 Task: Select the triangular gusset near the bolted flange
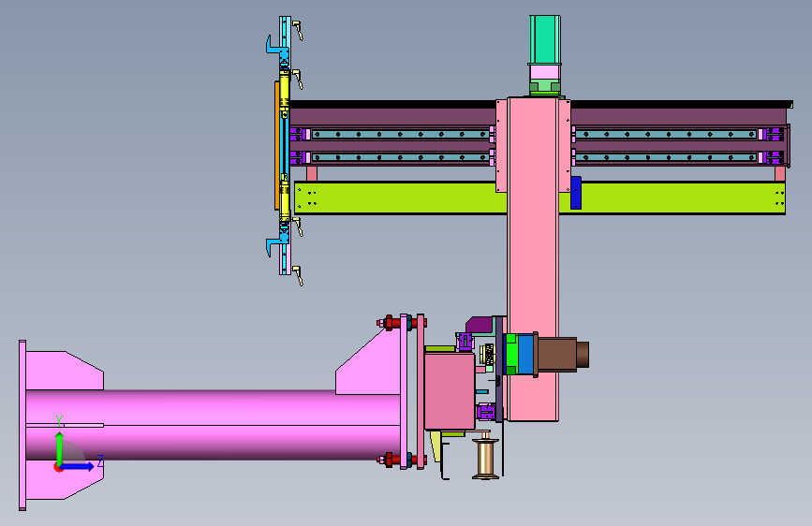coord(373,365)
